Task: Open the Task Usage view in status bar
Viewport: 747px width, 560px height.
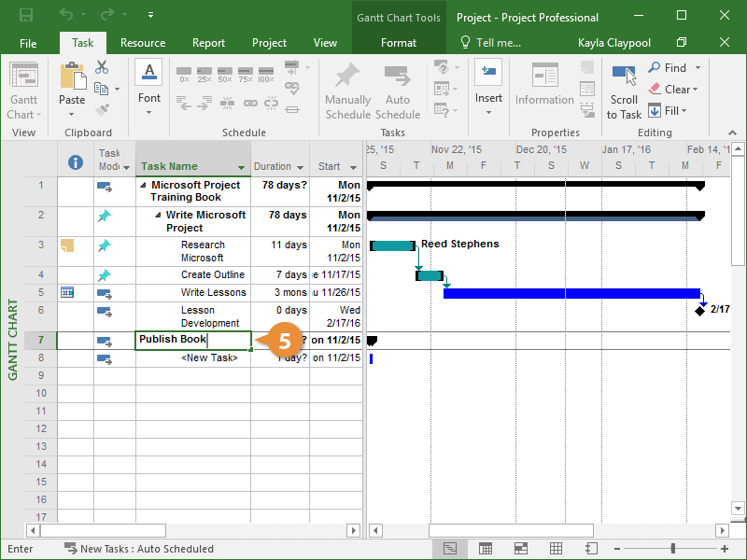Action: tap(486, 549)
